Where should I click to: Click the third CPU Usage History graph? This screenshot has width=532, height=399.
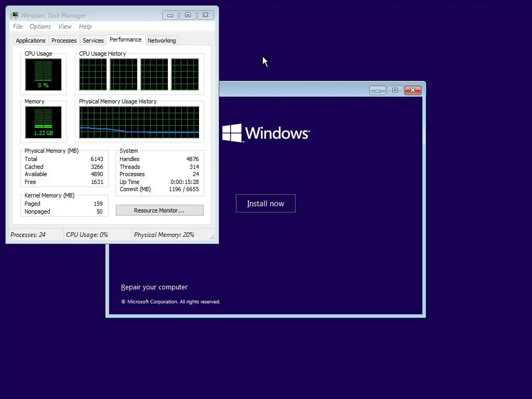pyautogui.click(x=154, y=75)
